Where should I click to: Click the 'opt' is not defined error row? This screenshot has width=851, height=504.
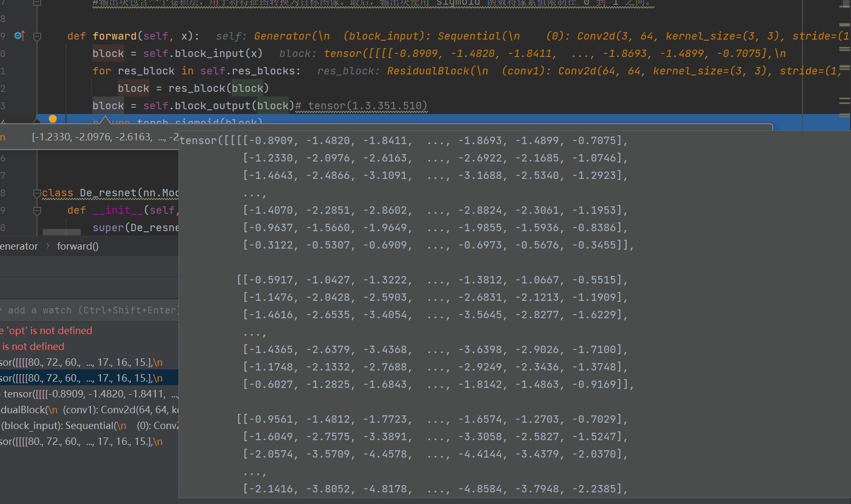point(48,331)
